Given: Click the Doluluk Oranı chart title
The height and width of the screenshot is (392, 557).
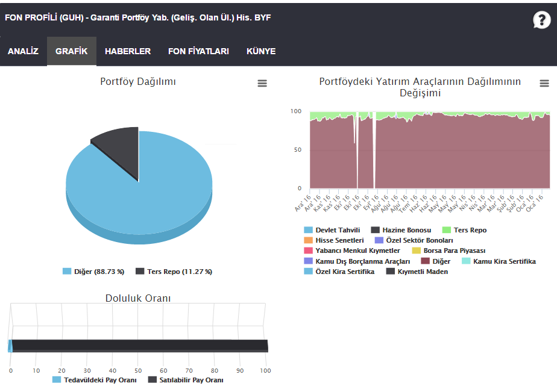Looking at the screenshot, I should pos(138,298).
